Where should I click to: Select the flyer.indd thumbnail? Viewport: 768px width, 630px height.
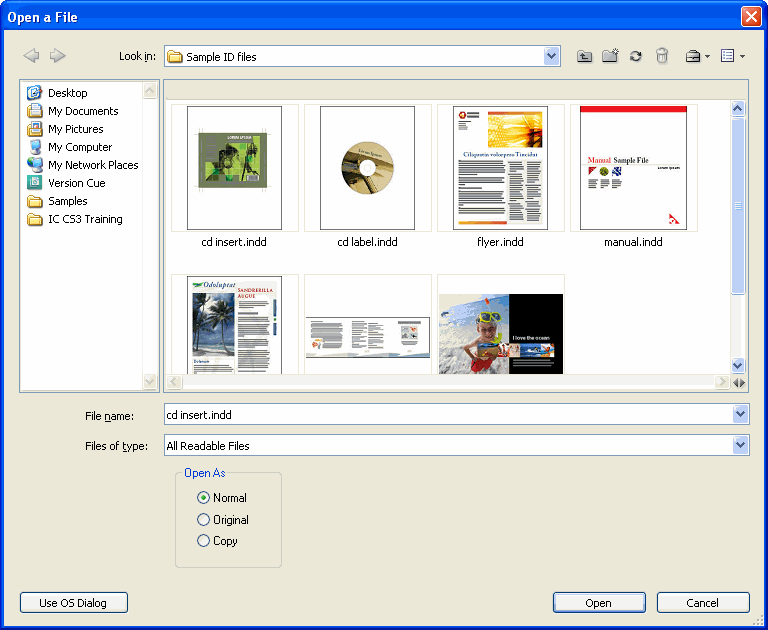tap(501, 168)
